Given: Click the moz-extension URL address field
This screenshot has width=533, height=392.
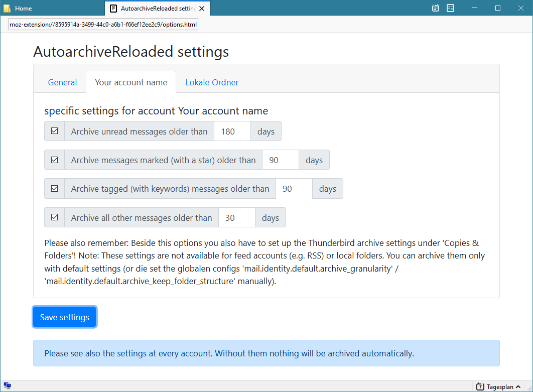Looking at the screenshot, I should (103, 25).
